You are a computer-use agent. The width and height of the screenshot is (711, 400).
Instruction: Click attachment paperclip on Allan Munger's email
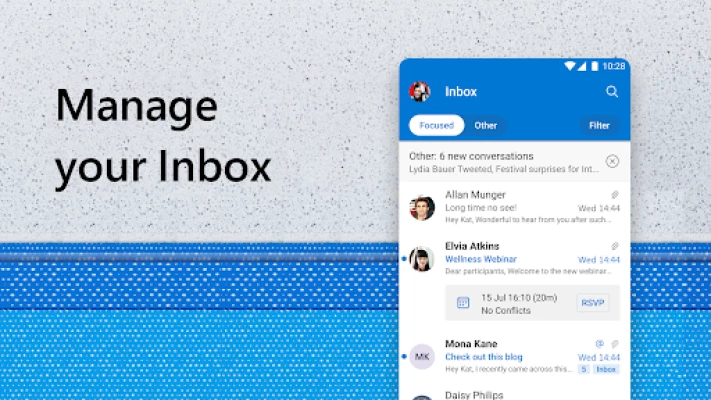[x=615, y=195]
